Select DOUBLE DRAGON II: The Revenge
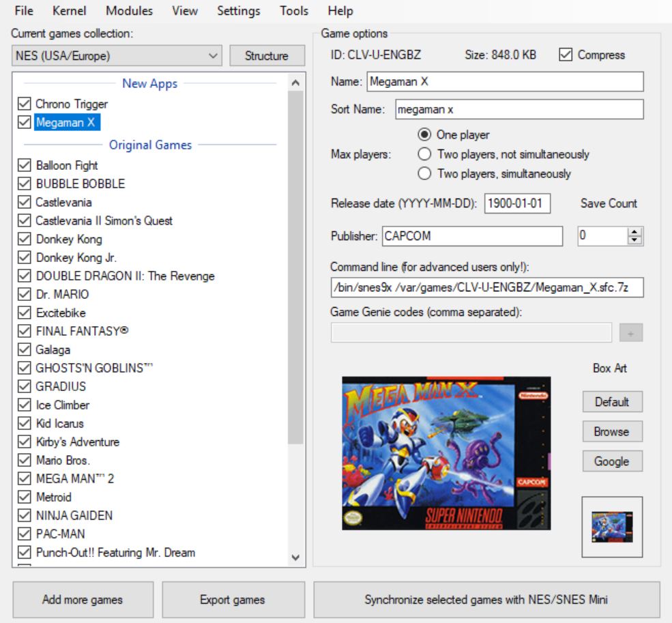 [x=125, y=276]
